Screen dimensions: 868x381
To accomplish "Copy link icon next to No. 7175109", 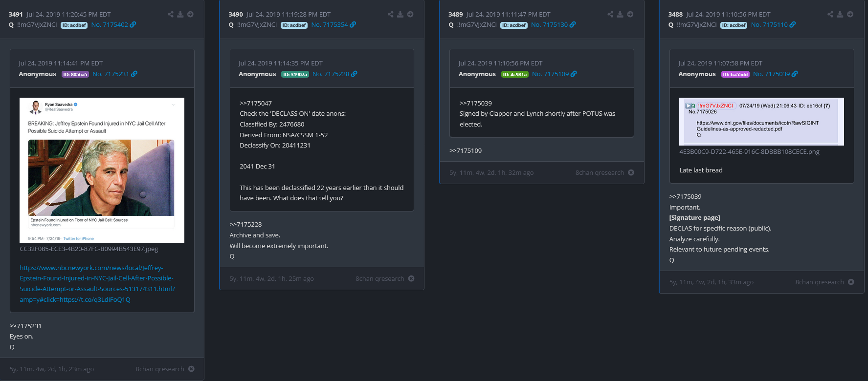I will [x=574, y=74].
